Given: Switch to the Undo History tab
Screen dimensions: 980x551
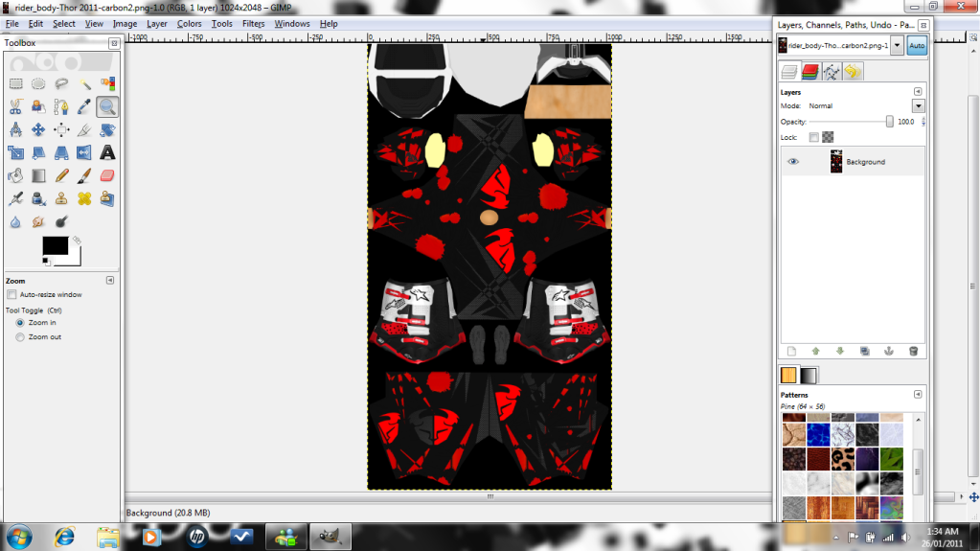Looking at the screenshot, I should [x=853, y=72].
